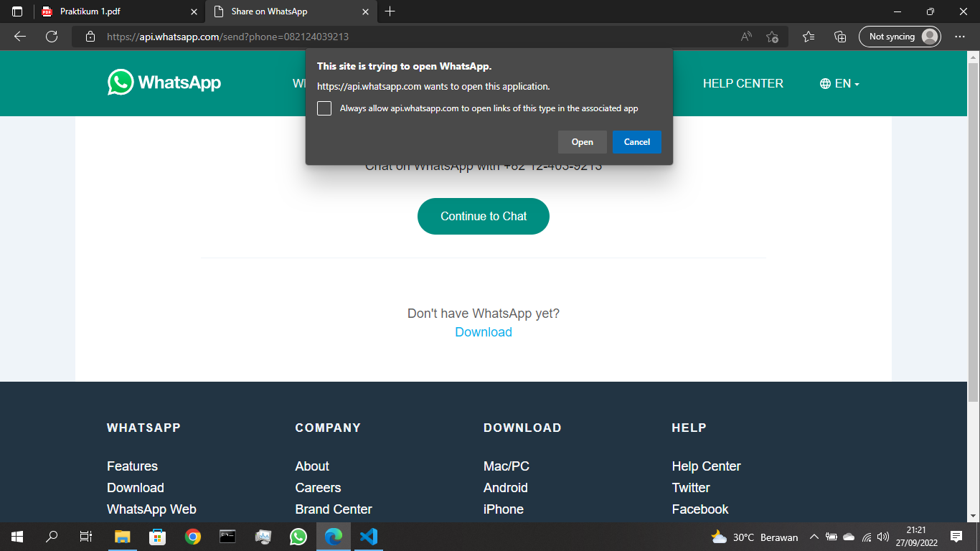
Task: Click the volume speaker tray icon
Action: click(x=883, y=537)
